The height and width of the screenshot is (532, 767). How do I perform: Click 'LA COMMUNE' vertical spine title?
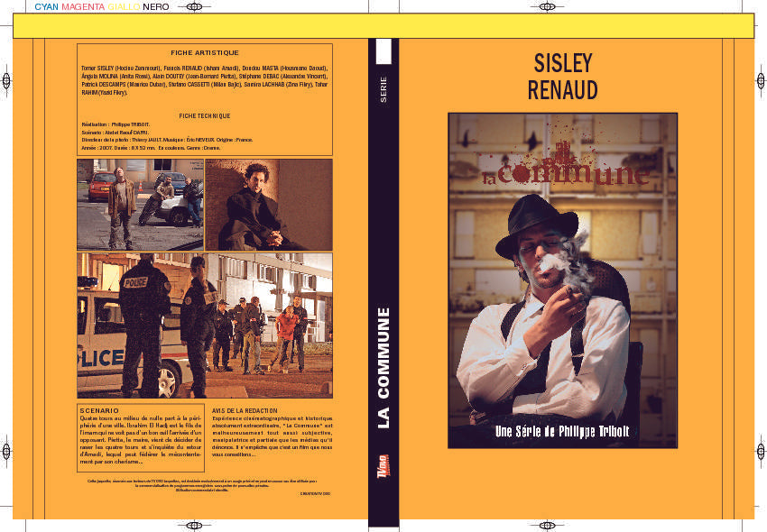pyautogui.click(x=383, y=368)
